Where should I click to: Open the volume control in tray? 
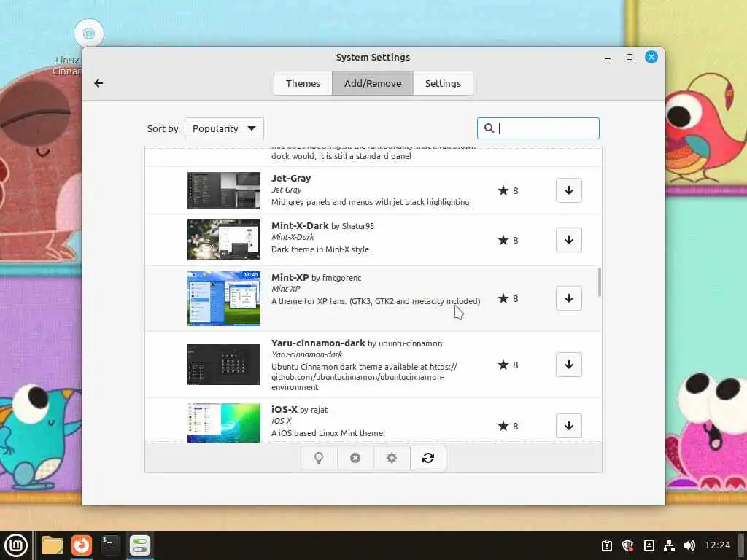click(689, 545)
